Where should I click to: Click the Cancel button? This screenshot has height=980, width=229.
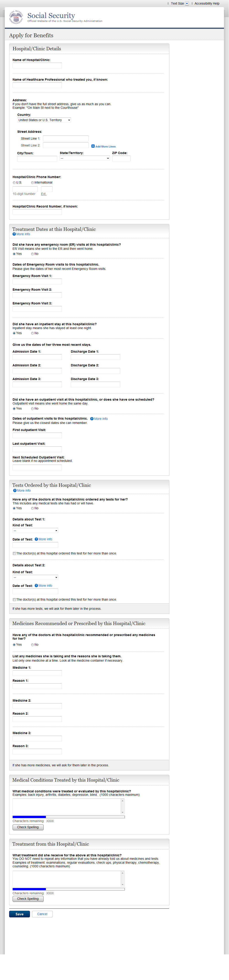42,914
